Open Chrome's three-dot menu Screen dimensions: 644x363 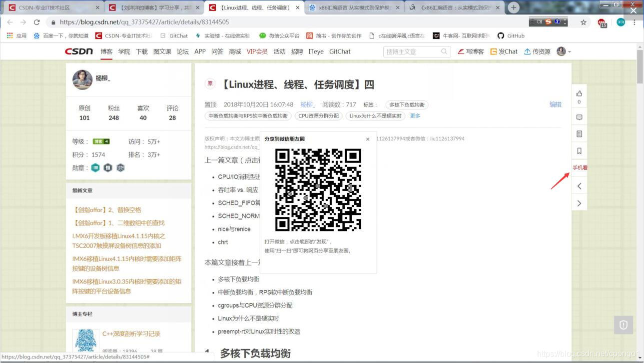[x=635, y=22]
